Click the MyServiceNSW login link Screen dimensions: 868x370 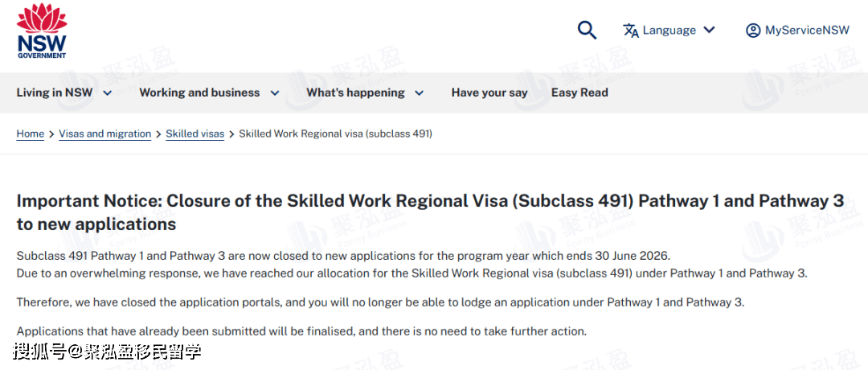coord(807,31)
